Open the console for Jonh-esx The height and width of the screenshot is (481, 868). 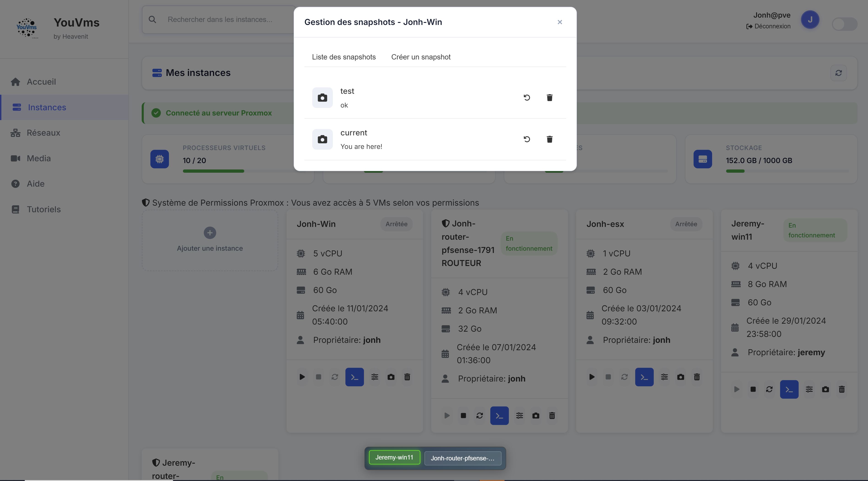point(644,377)
